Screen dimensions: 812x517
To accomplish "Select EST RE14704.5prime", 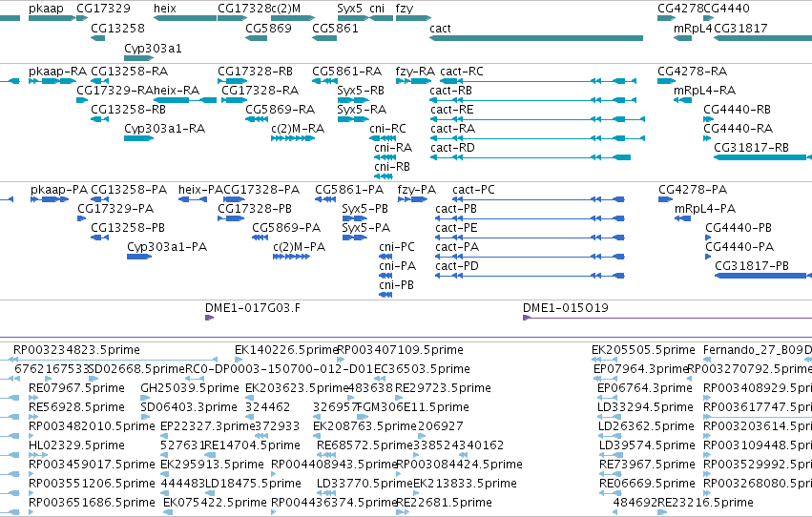I will pyautogui.click(x=252, y=446).
